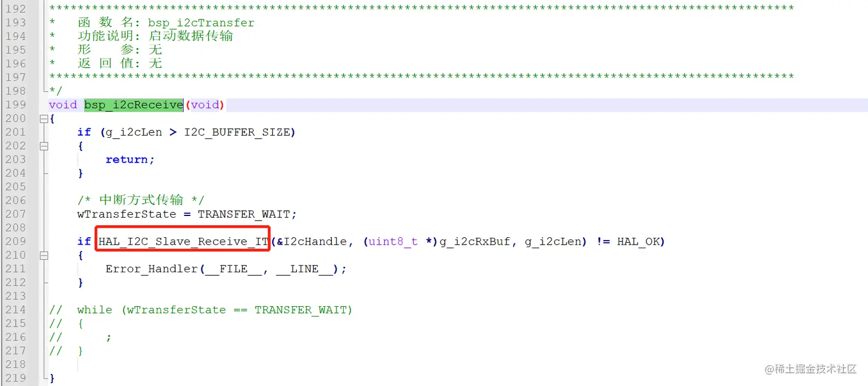Click line number 219 in the gutter

pos(15,378)
